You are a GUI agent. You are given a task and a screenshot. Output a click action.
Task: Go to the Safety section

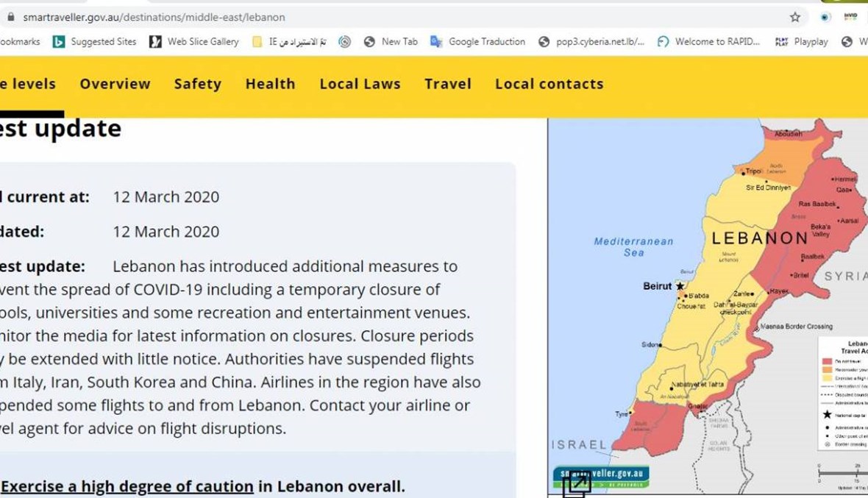(197, 84)
